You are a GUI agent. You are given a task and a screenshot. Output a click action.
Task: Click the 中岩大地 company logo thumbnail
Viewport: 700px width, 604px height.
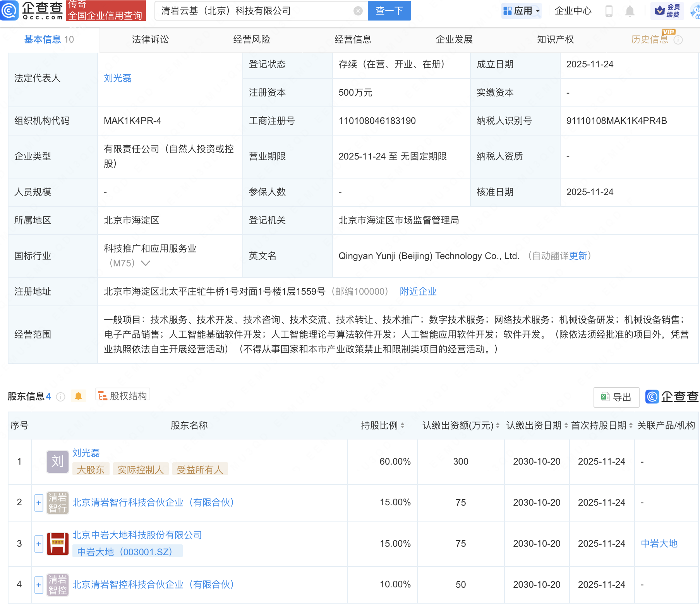pos(57,544)
